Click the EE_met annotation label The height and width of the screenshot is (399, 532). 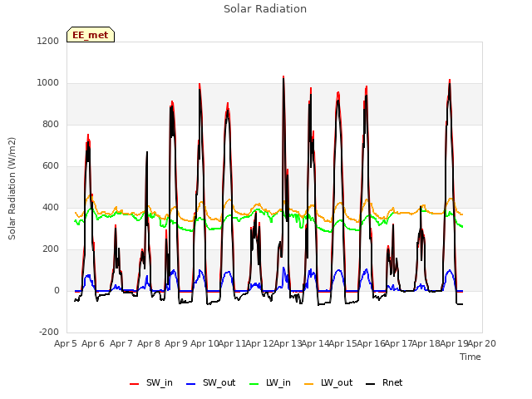click(91, 35)
